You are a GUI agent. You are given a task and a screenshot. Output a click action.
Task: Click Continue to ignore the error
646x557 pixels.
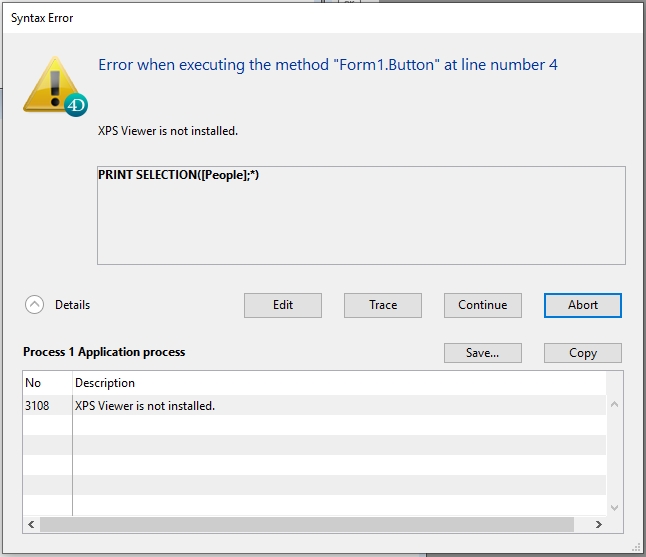[x=483, y=305]
